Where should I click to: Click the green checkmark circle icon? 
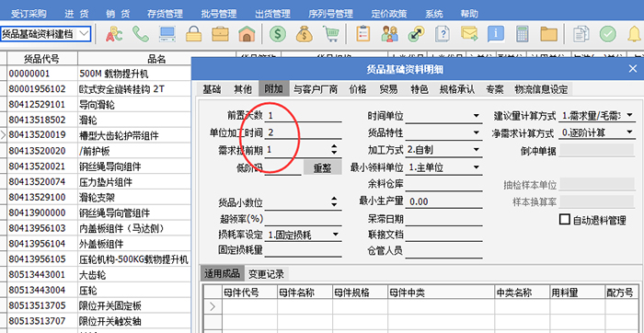click(x=608, y=34)
